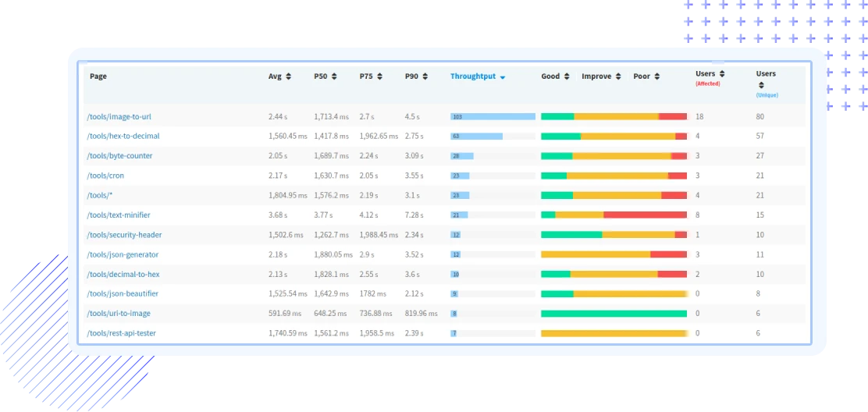Open /tools/security-header page link
This screenshot has width=868, height=412.
point(125,234)
